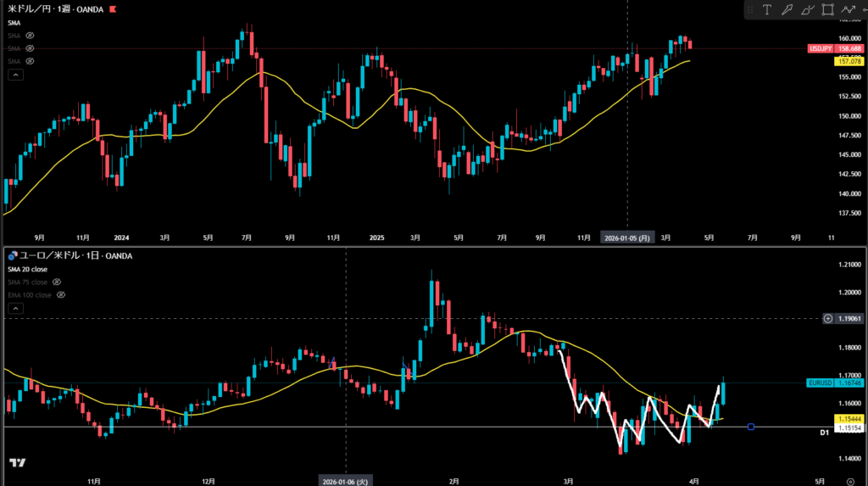Collapse the EURUSD chart indicator legend
Screen dimensions: 868x486
pyautogui.click(x=14, y=310)
